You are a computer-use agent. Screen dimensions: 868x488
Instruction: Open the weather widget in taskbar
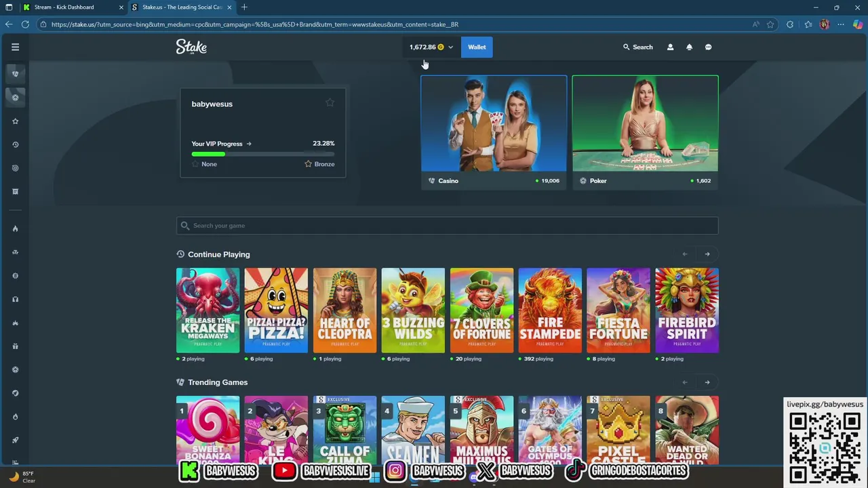point(22,477)
